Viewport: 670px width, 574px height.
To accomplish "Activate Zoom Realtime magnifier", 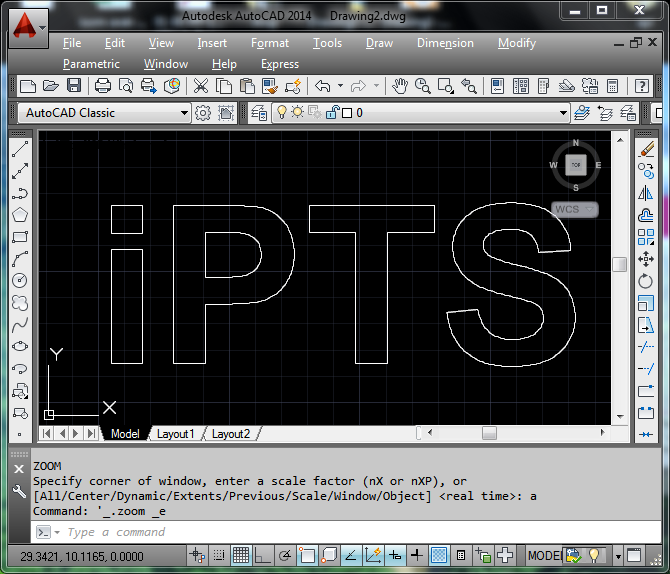I will coord(423,86).
